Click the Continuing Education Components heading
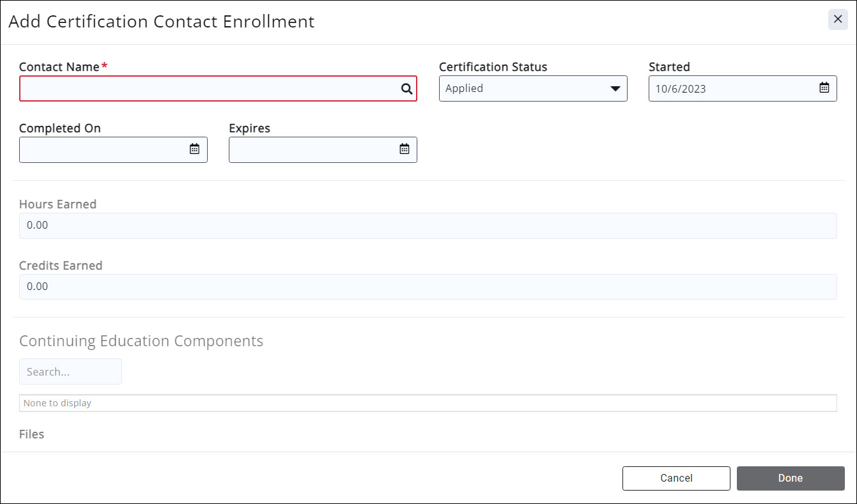Viewport: 857px width, 504px height. tap(141, 341)
